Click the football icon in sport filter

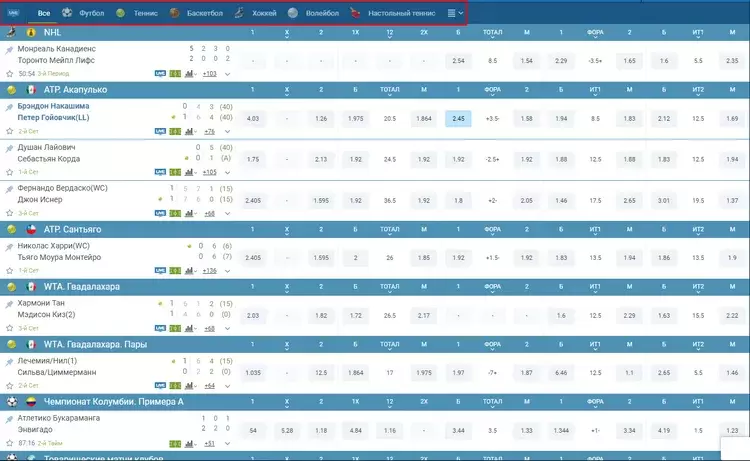click(67, 13)
